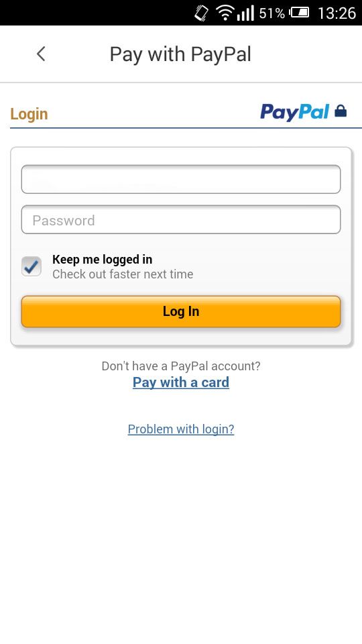
Task: Uncheck the Keep me logged in checkbox
Action: 32,266
